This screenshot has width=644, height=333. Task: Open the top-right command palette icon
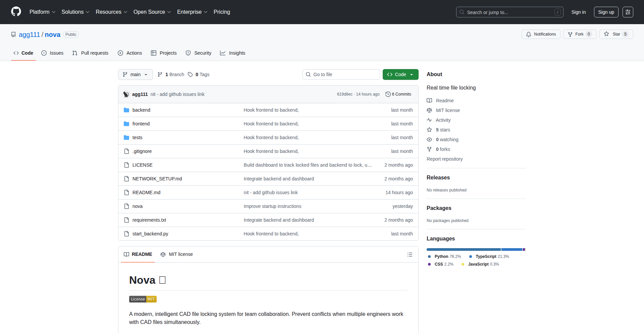[x=628, y=12]
